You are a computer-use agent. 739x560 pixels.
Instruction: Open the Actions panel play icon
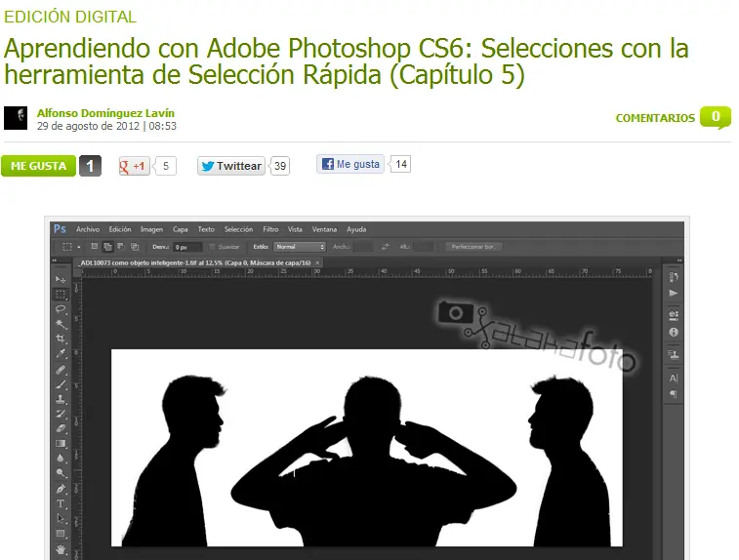coord(674,293)
